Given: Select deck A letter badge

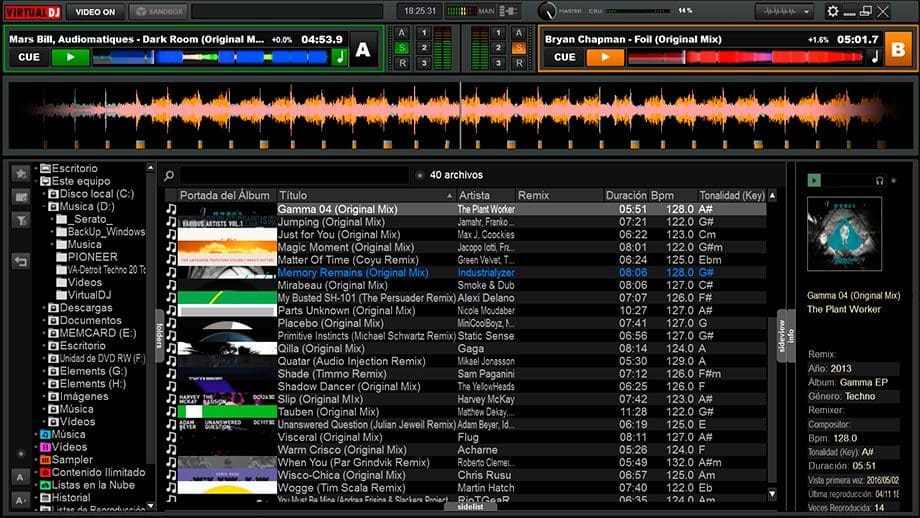Looking at the screenshot, I should [363, 50].
